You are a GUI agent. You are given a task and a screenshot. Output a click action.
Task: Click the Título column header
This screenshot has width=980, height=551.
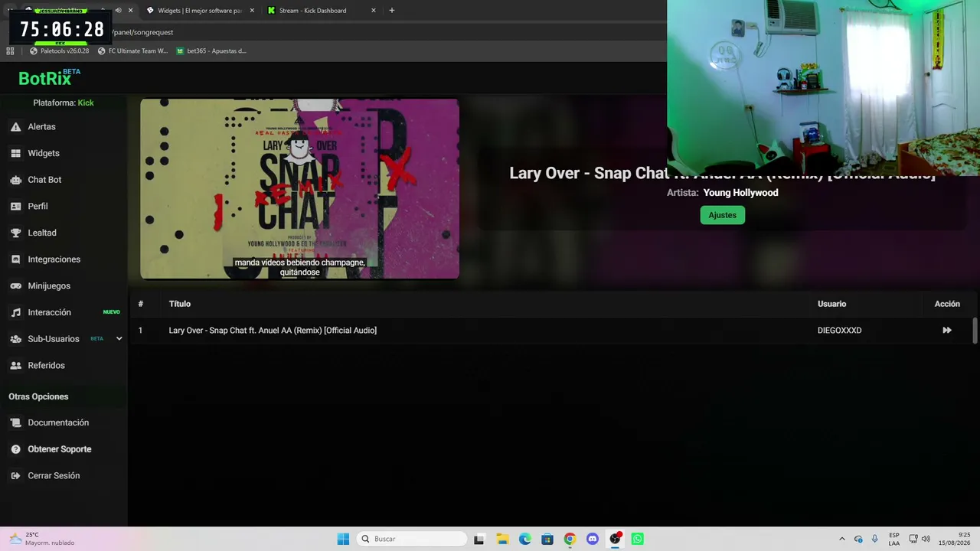click(x=180, y=304)
